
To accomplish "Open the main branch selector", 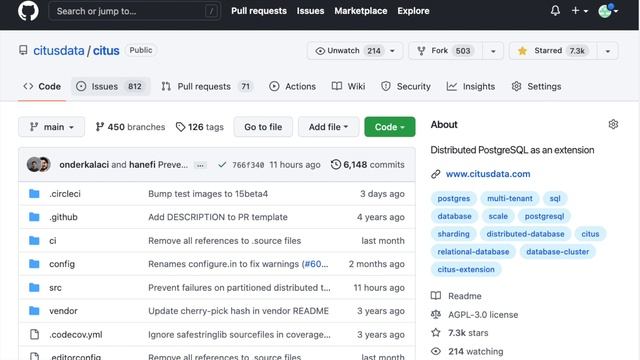I will 51,127.
